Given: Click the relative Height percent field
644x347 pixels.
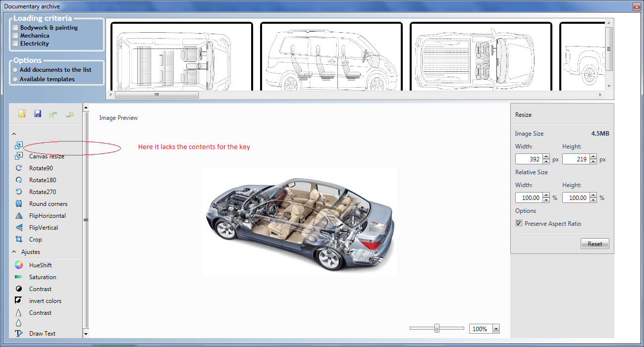Looking at the screenshot, I should point(576,198).
